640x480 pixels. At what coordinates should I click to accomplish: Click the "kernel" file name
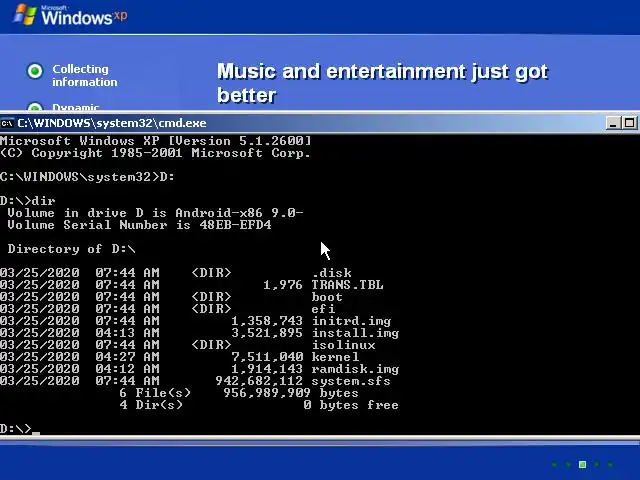point(335,357)
